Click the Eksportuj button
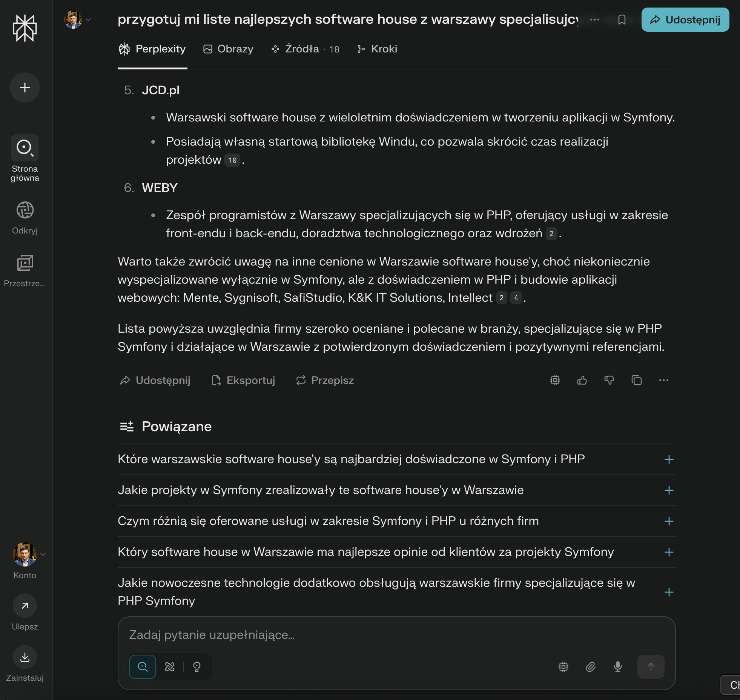This screenshot has width=740, height=700. point(243,380)
